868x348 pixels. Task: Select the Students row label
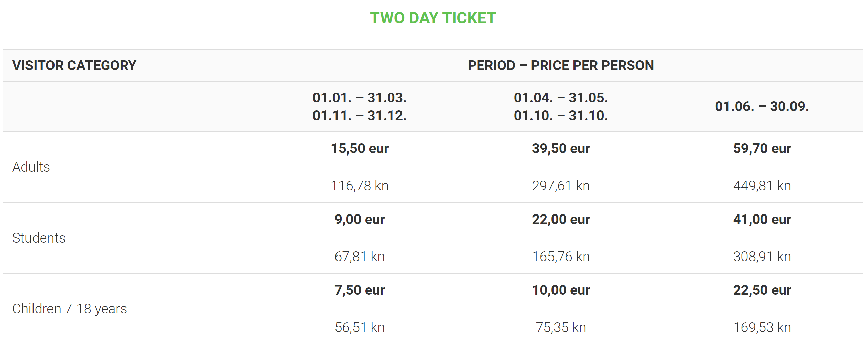tap(39, 238)
